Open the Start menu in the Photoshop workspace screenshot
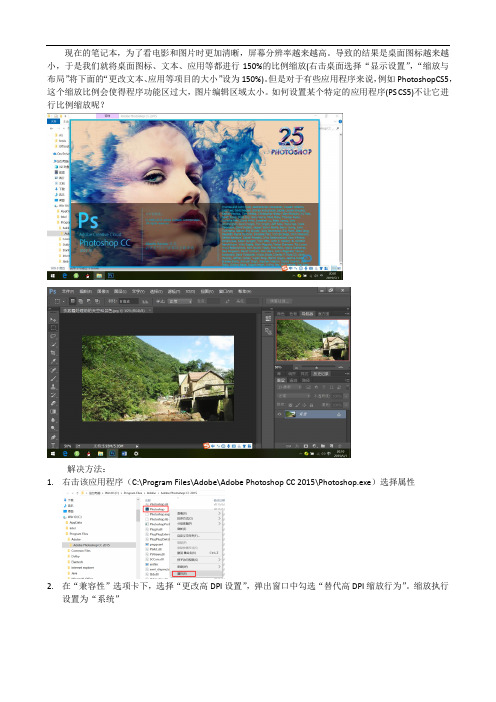This screenshot has width=496, height=702. click(53, 454)
